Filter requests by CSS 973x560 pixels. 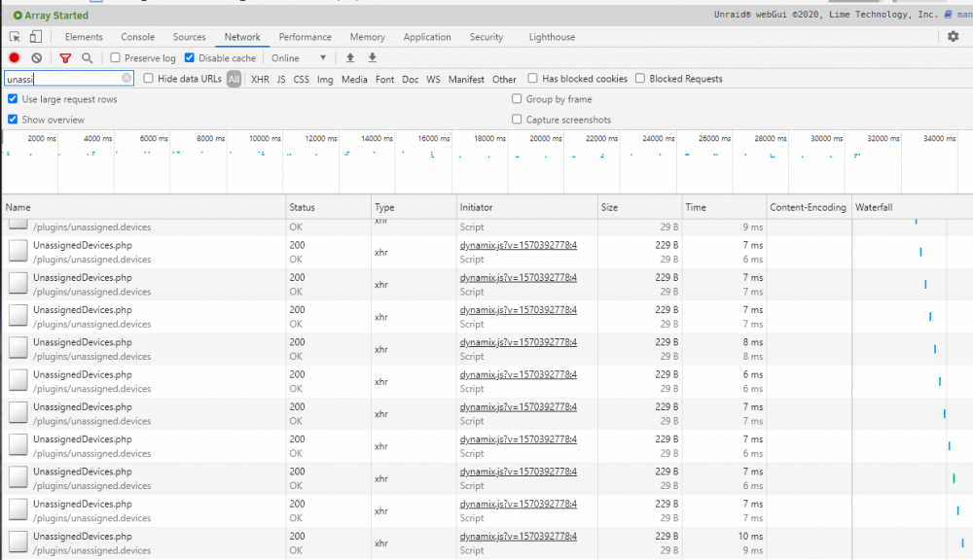point(301,79)
